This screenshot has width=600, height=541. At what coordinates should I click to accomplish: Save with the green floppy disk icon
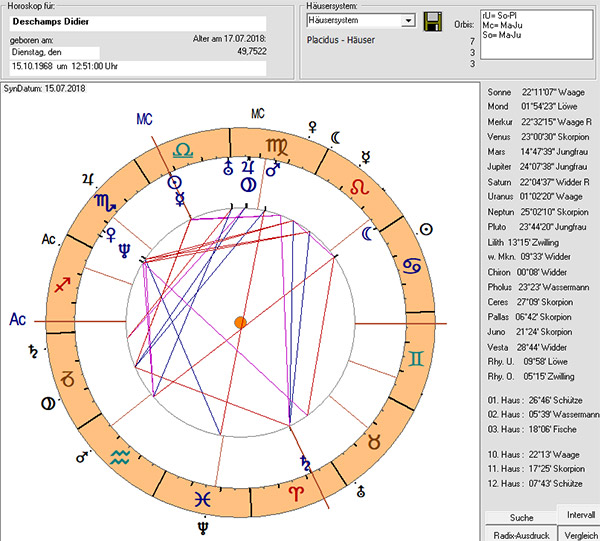(433, 21)
